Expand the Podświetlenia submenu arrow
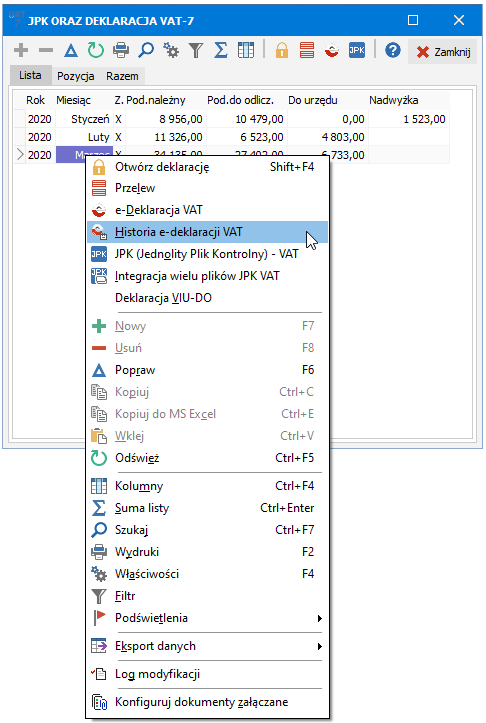Viewport: 486px width, 723px height. [320, 618]
